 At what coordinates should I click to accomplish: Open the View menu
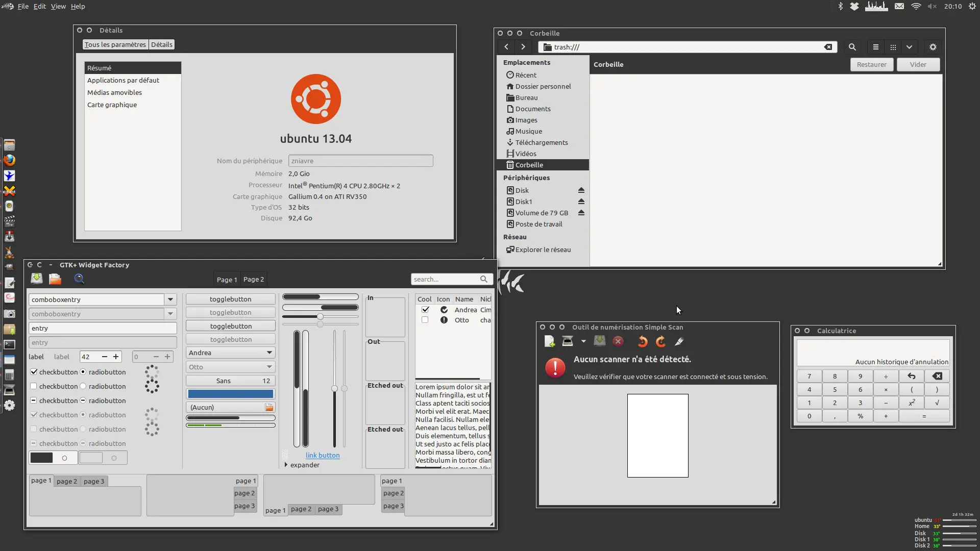point(58,6)
